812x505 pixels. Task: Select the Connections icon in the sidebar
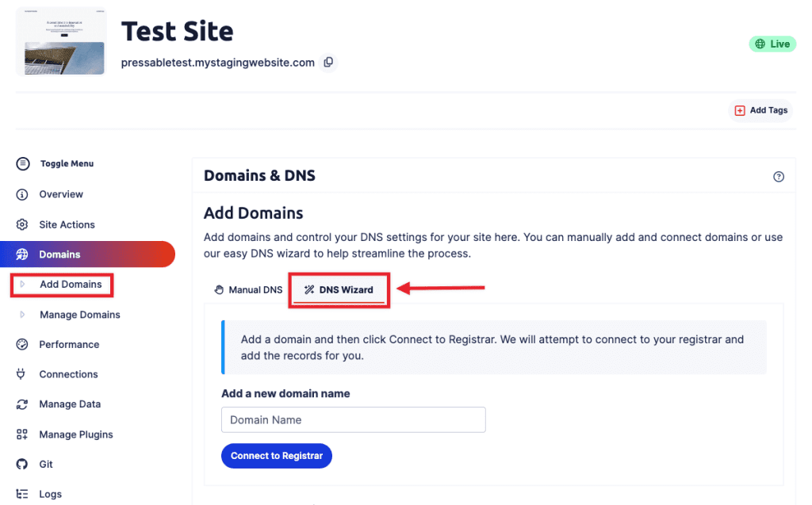click(22, 373)
